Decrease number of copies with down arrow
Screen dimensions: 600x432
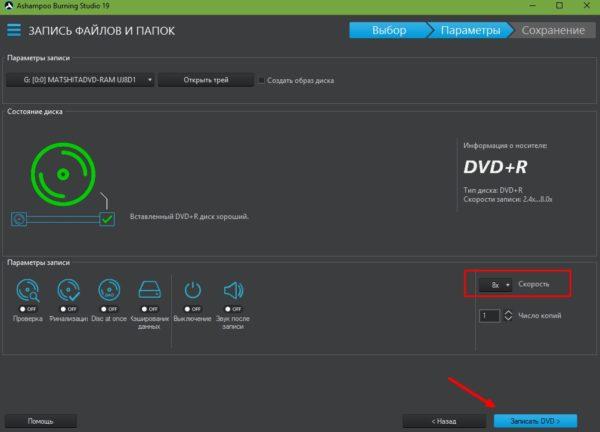pos(508,319)
